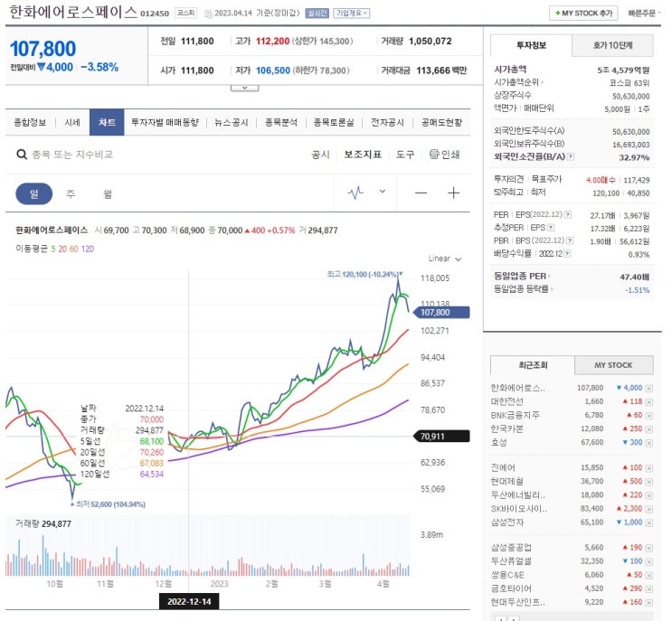The image size is (672, 621).
Task: Remove 한화에어로스페이스 from recent list
Action: click(x=648, y=389)
